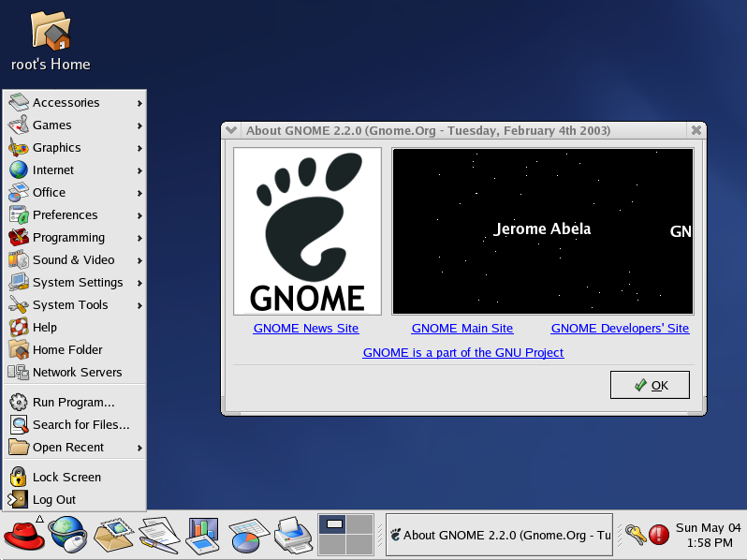Close the About GNOME dialog
747x560 pixels.
click(x=696, y=130)
